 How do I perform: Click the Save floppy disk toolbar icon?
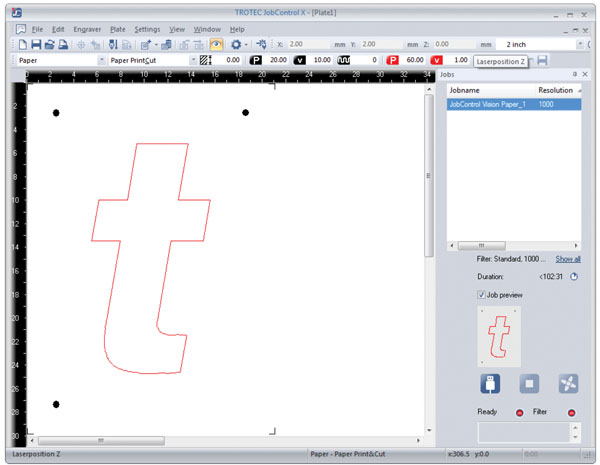[36, 44]
